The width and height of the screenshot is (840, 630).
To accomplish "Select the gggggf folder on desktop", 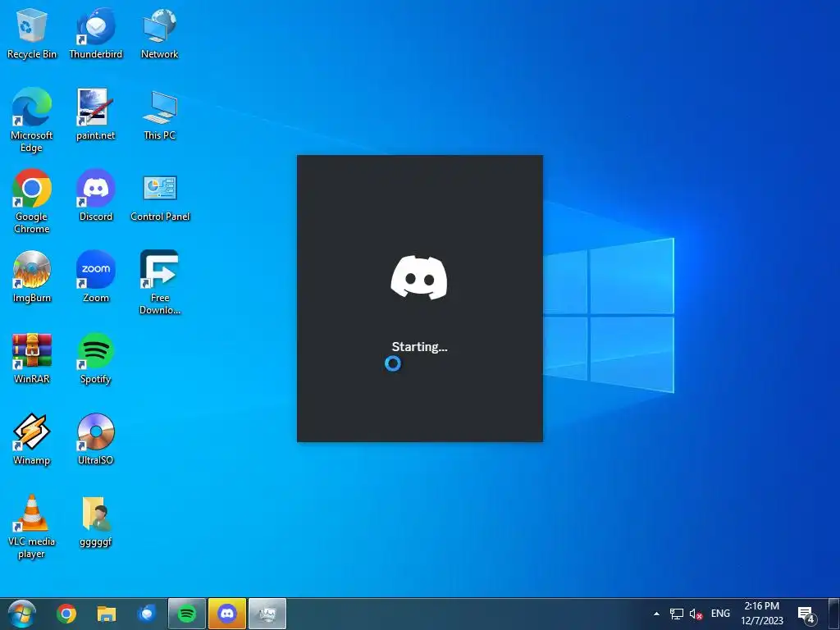I will coord(95,521).
